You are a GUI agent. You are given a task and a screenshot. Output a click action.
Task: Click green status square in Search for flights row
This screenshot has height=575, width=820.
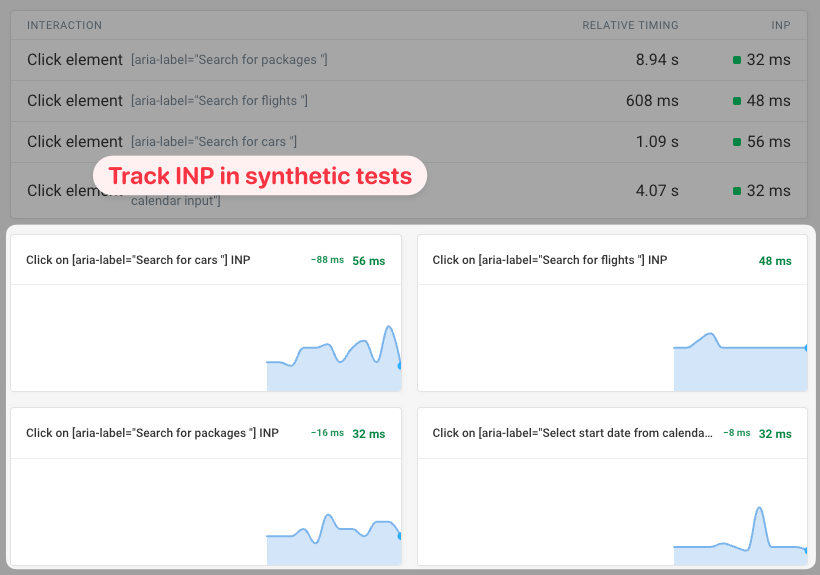click(x=737, y=101)
